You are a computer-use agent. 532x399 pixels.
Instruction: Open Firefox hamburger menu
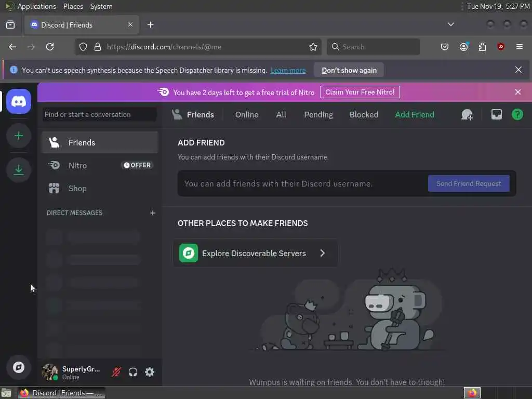519,47
